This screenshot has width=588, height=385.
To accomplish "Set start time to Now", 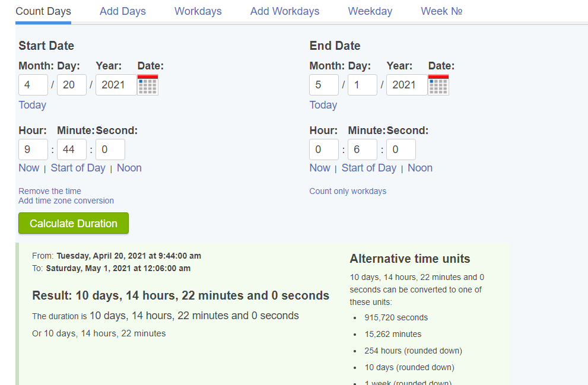I will 29,168.
